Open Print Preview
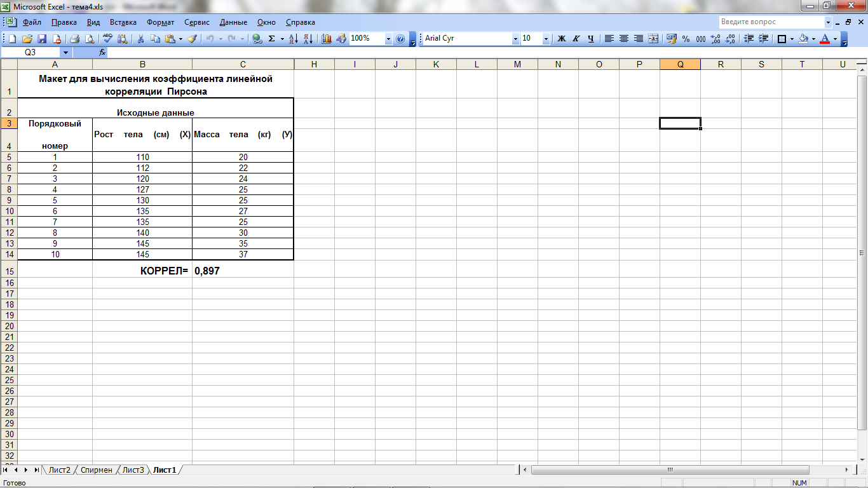The width and height of the screenshot is (868, 488). pos(88,39)
